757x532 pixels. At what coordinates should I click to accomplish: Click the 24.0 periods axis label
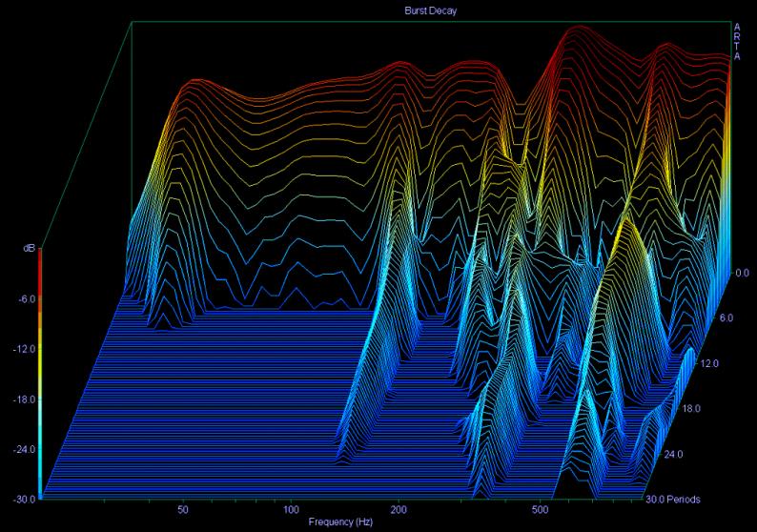tap(673, 455)
